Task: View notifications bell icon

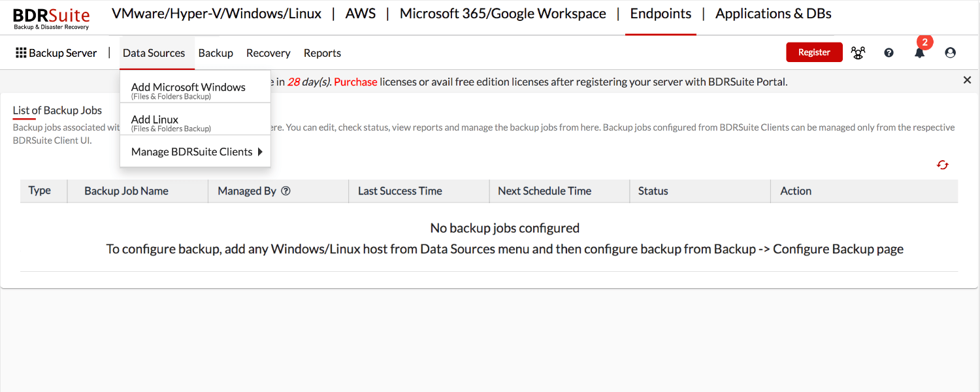Action: [919, 53]
